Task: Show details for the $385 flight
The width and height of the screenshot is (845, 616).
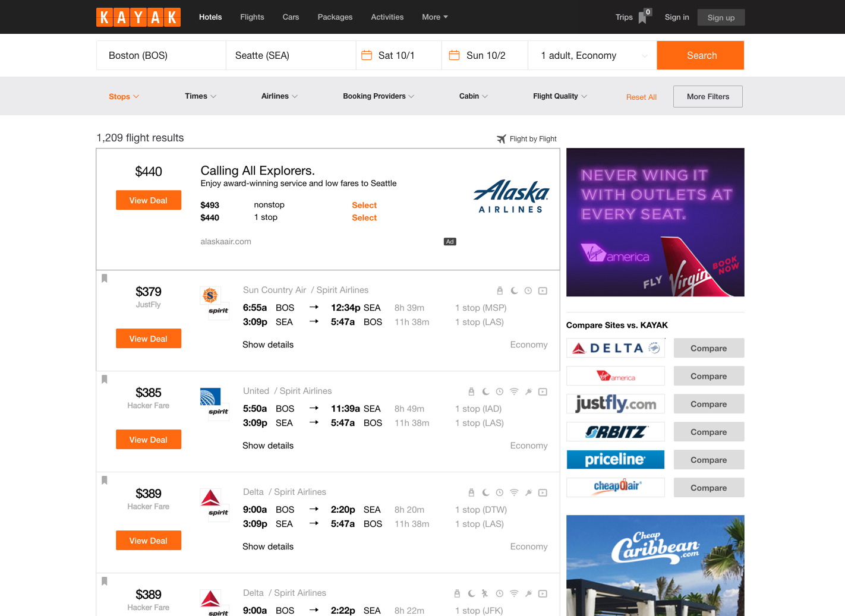Action: coord(268,446)
